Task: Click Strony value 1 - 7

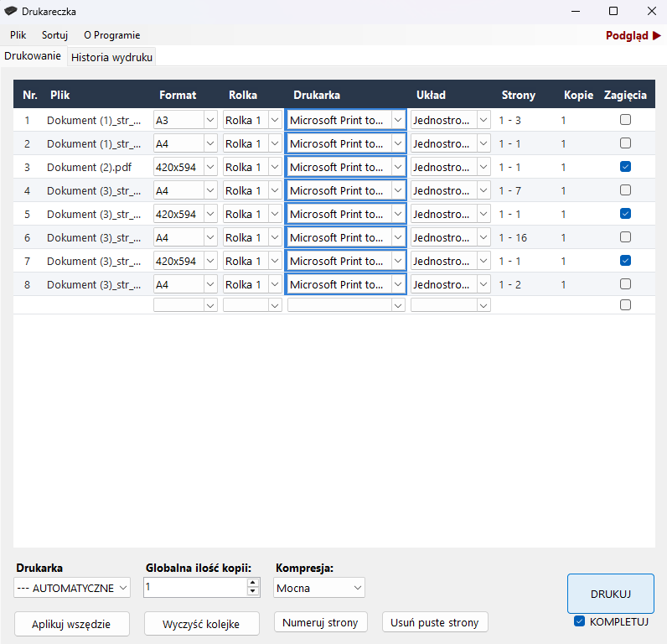Action: 509,190
